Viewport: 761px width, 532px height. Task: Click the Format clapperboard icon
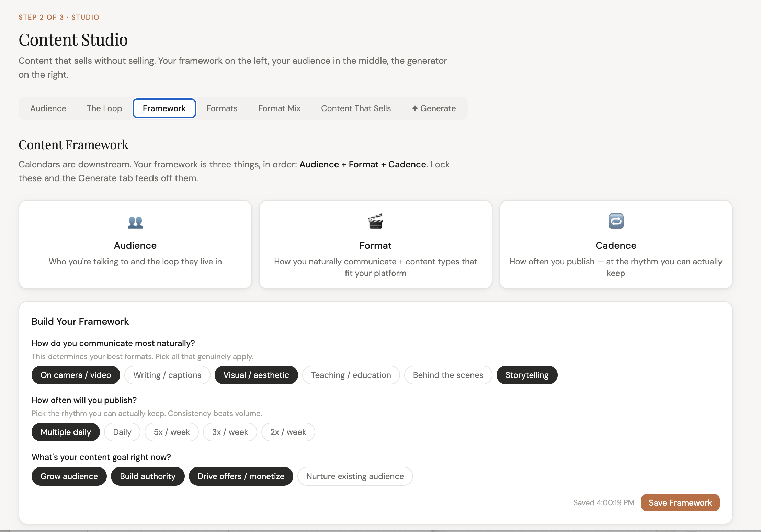375,221
